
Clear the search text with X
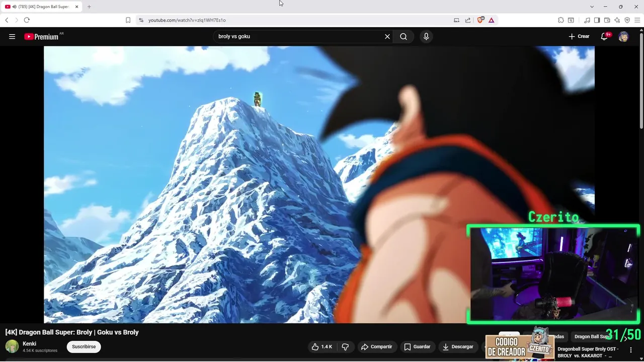387,36
